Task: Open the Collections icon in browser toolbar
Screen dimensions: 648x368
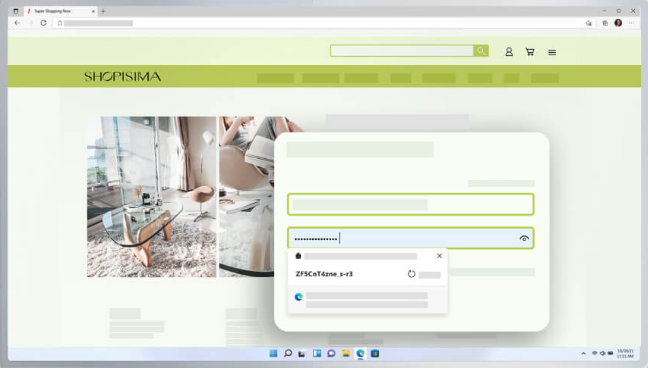Action: coord(605,23)
